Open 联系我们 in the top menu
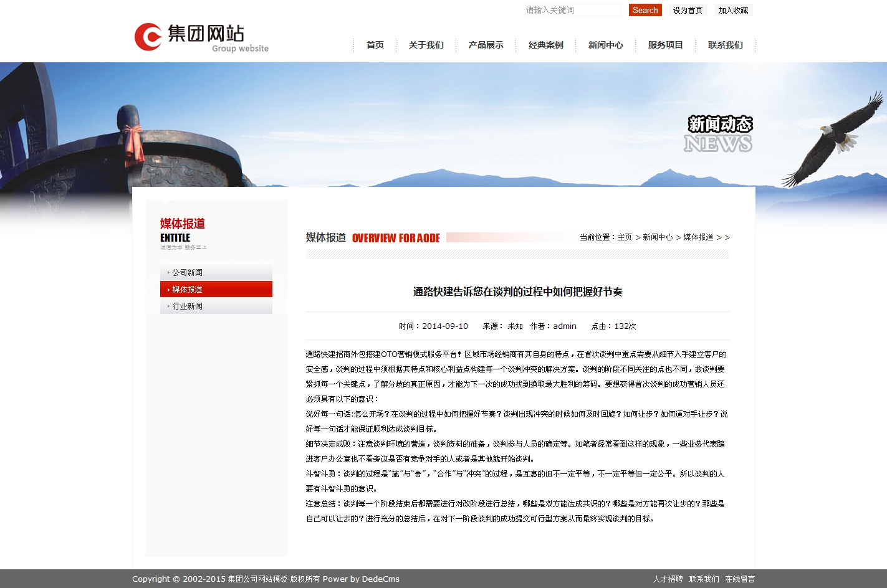Image resolution: width=887 pixels, height=588 pixels. 726,45
